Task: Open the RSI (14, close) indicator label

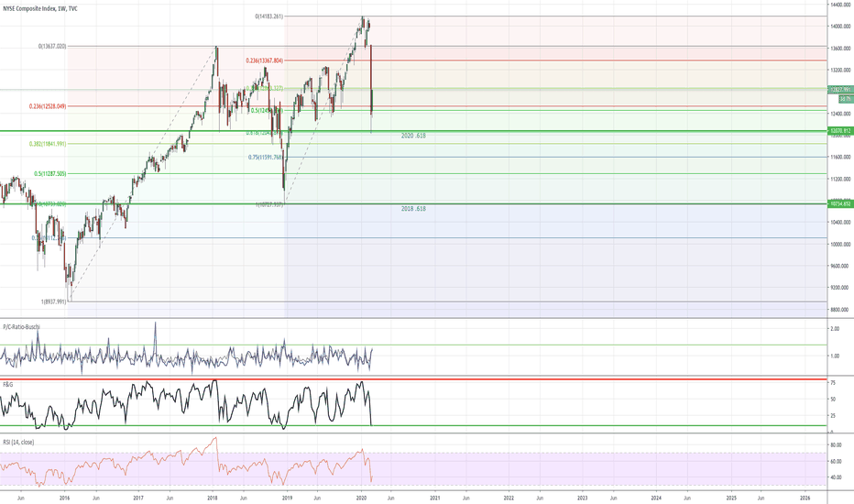Action: pyautogui.click(x=18, y=443)
